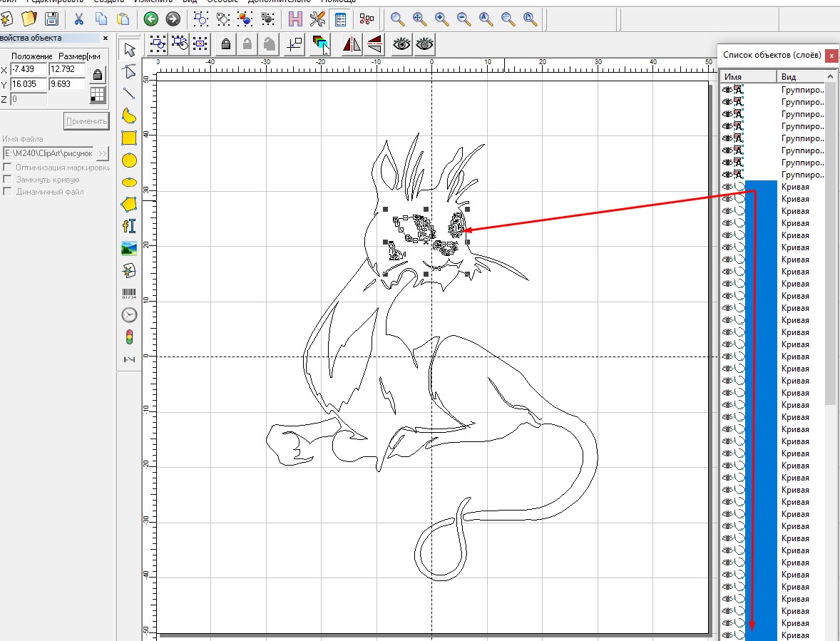Click the object list vertical scrollbar
This screenshot has width=840, height=641.
(830, 244)
